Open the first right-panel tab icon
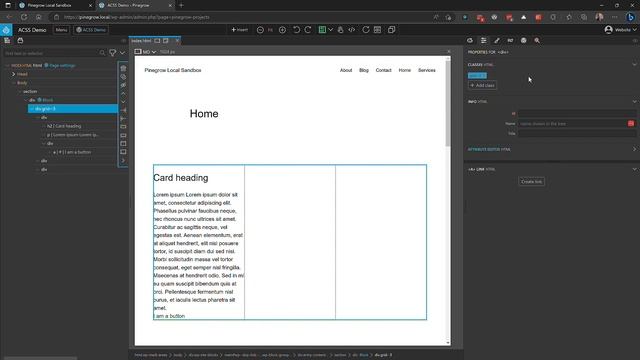 [x=470, y=40]
